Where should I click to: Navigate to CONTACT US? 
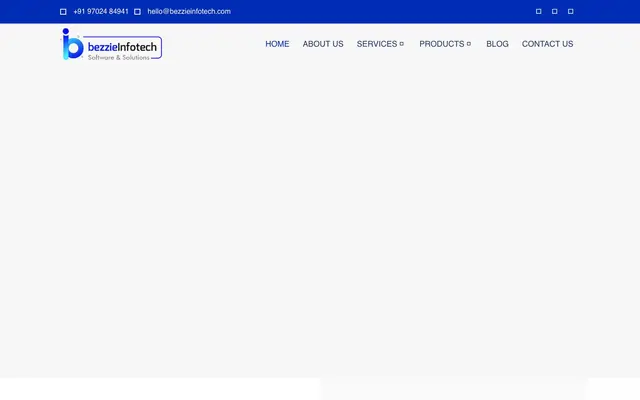pyautogui.click(x=547, y=44)
